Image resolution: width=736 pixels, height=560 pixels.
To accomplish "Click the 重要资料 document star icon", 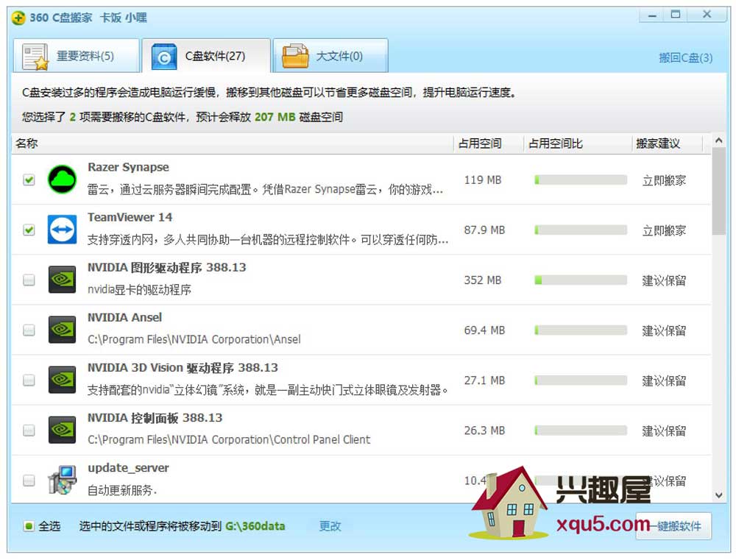I will (x=35, y=57).
